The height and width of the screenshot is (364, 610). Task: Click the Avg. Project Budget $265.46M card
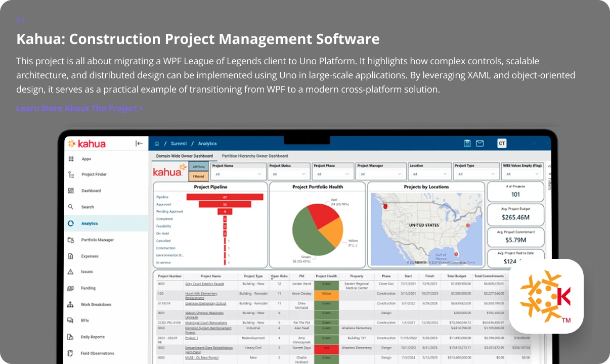tap(515, 214)
